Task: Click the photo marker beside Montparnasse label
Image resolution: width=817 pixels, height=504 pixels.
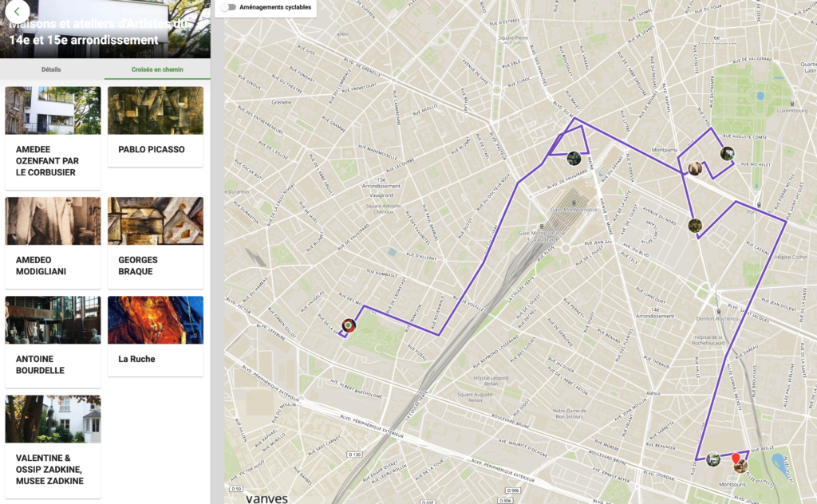Action: 695,168
